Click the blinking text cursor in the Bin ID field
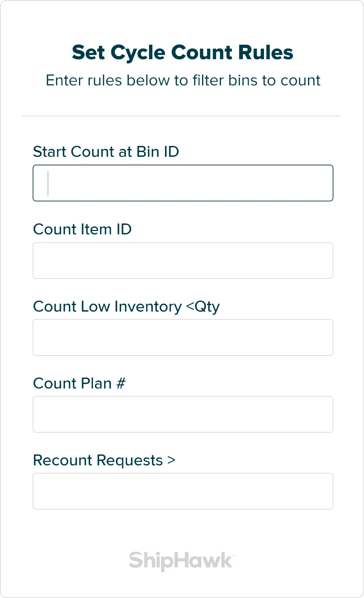The image size is (364, 598). coord(48,183)
